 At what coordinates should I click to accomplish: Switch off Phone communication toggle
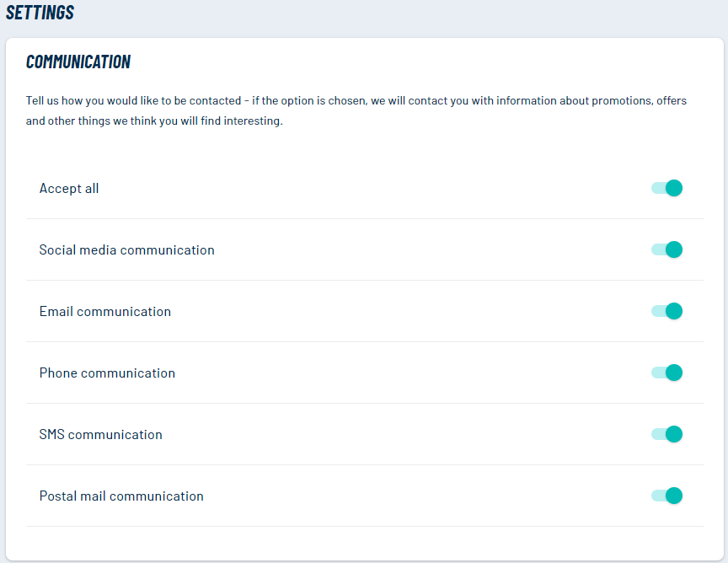tap(666, 373)
